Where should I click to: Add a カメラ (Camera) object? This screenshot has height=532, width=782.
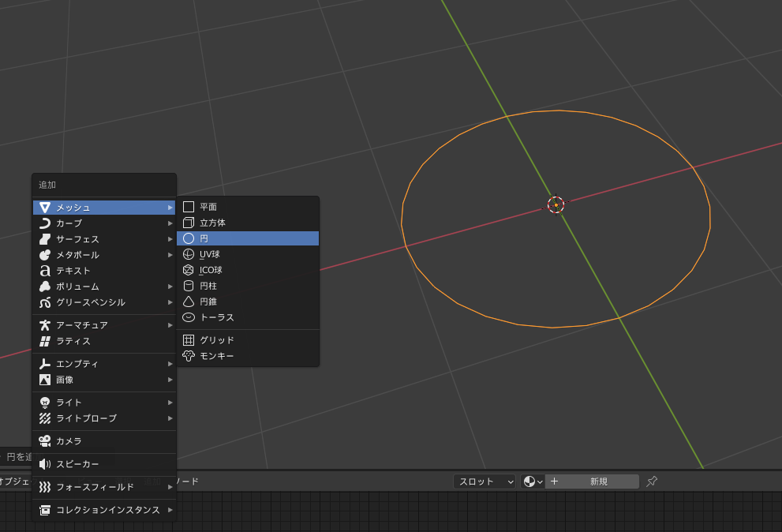[x=103, y=441]
